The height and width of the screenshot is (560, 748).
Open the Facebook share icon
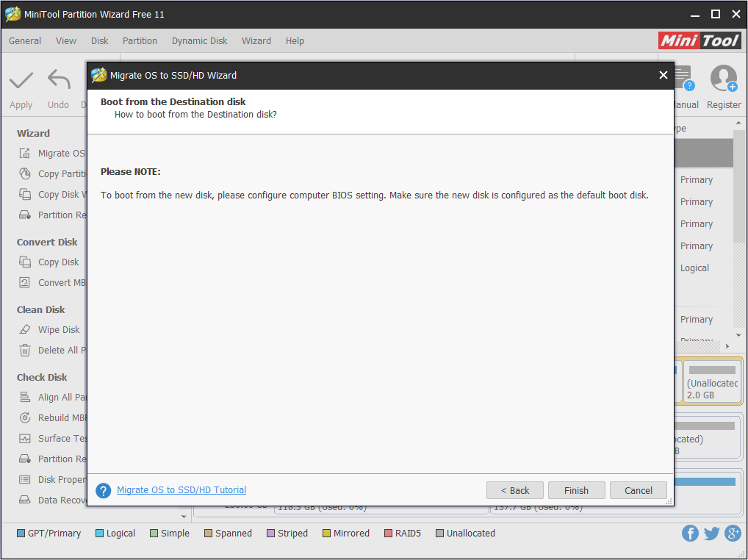coord(690,534)
